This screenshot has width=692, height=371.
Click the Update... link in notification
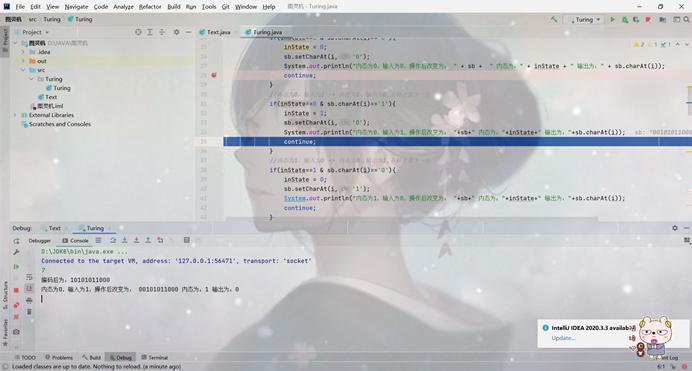pyautogui.click(x=563, y=338)
